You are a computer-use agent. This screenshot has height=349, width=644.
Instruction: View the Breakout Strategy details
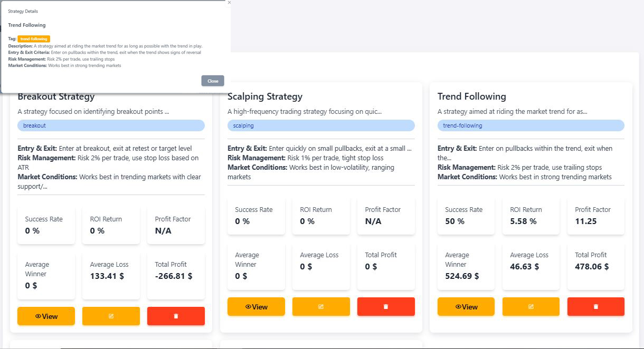coord(46,316)
